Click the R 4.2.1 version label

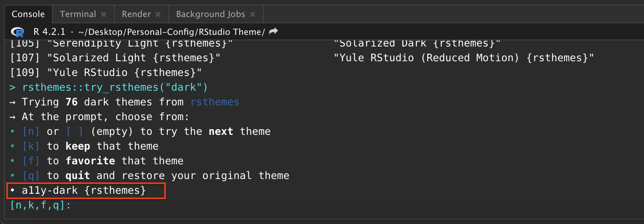[49, 32]
